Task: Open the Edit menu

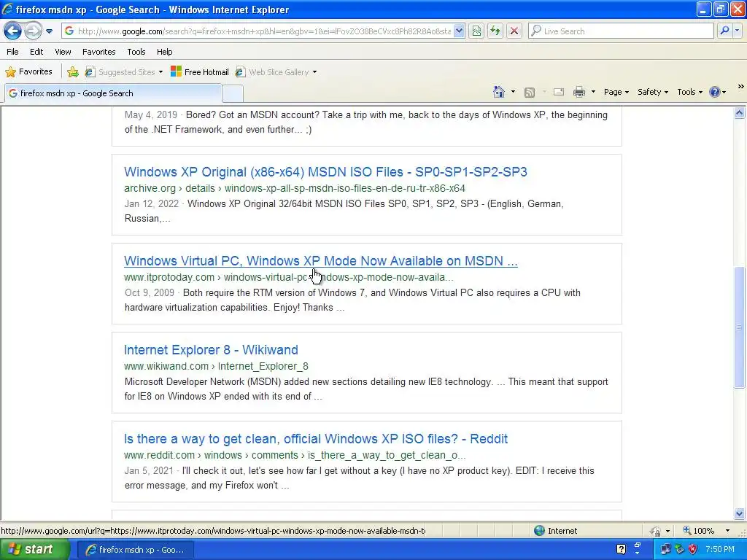Action: (36, 52)
